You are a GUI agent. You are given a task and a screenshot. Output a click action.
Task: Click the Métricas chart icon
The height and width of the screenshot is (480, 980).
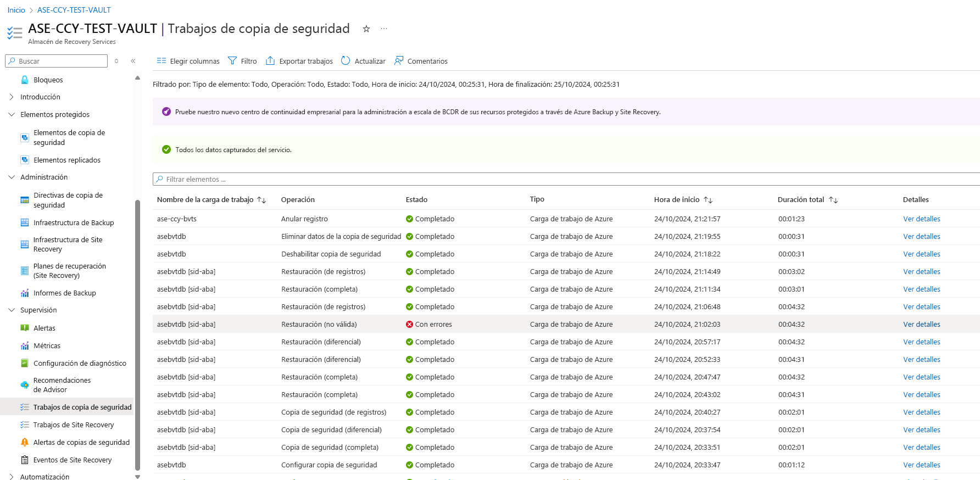[x=25, y=345]
